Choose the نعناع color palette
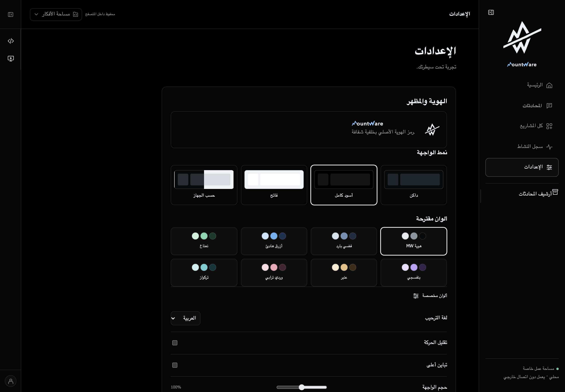The height and width of the screenshot is (392, 565). coord(204,241)
